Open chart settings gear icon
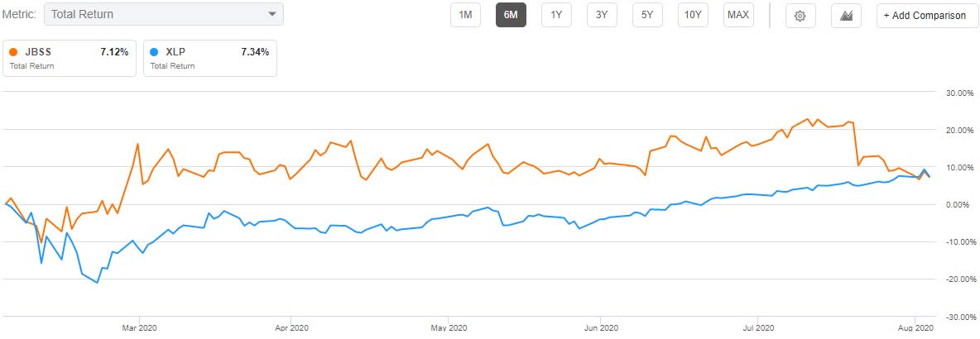Screen dimensions: 980x339 800,16
